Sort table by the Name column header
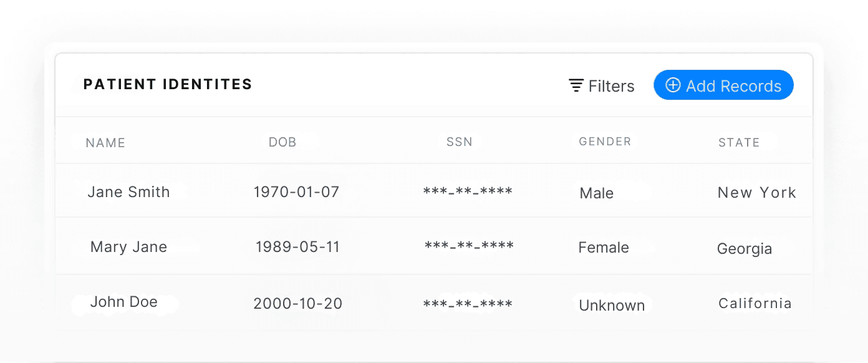This screenshot has height=363, width=868. (x=105, y=142)
